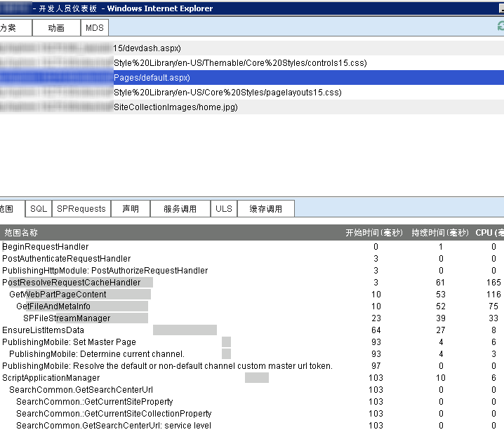The image size is (504, 432).
Task: Select the Pages/default.aspx request row
Action: coord(252,78)
